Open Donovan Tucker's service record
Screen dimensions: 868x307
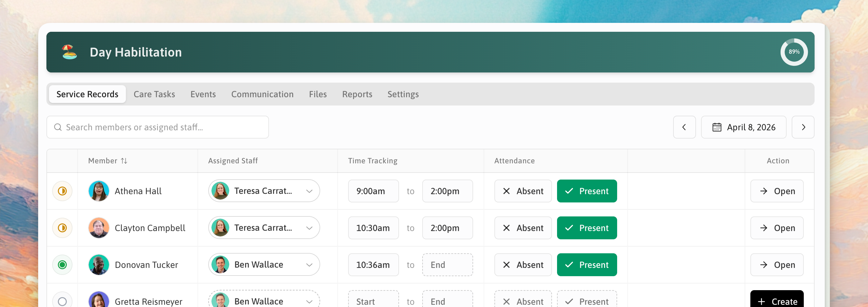pyautogui.click(x=777, y=265)
